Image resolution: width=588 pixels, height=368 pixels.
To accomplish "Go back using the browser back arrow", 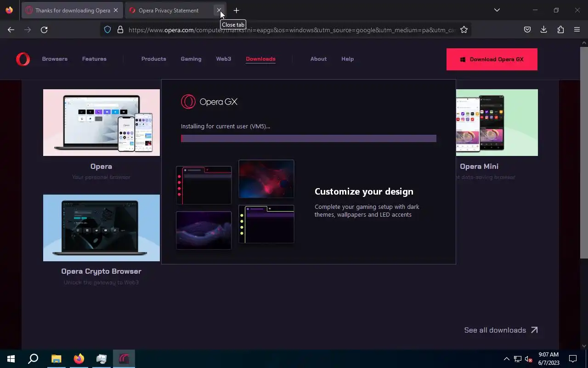I will [11, 29].
